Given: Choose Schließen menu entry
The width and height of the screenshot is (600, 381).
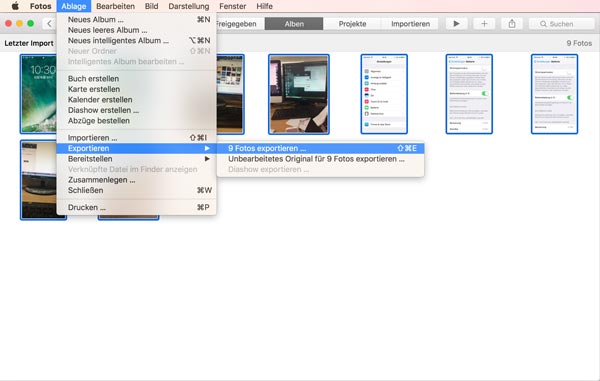Looking at the screenshot, I should 136,190.
